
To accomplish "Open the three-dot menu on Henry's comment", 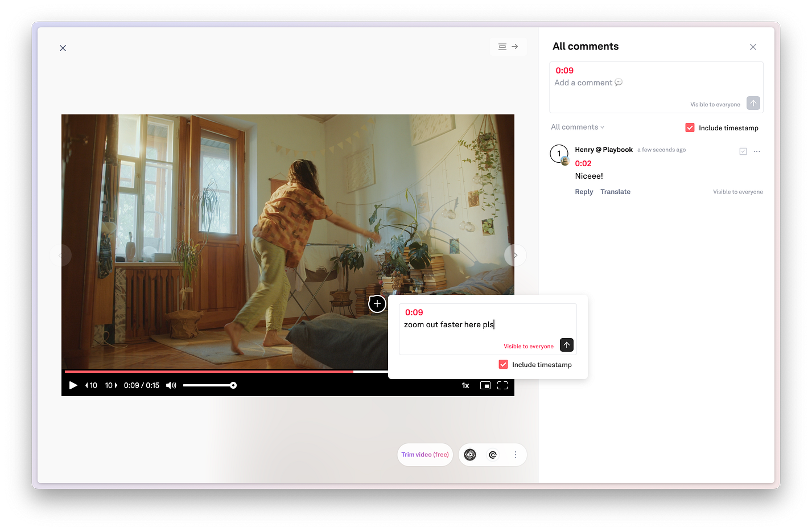I will tap(757, 151).
